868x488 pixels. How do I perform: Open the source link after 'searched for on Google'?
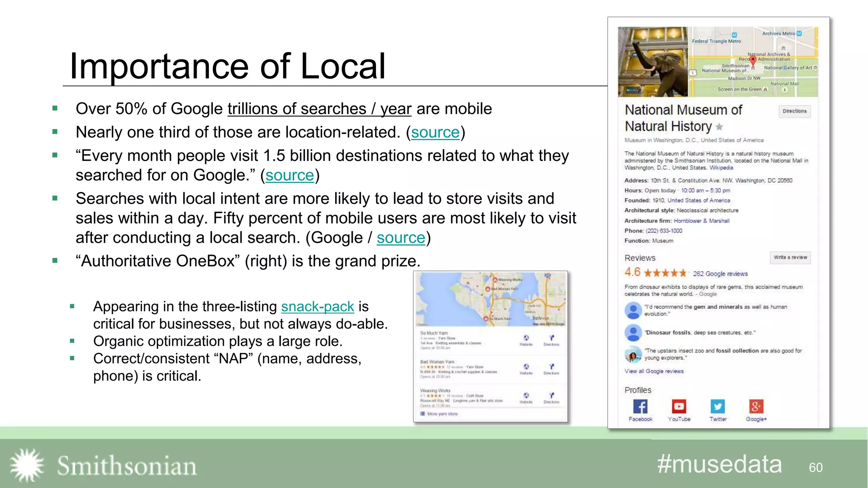[x=290, y=175]
